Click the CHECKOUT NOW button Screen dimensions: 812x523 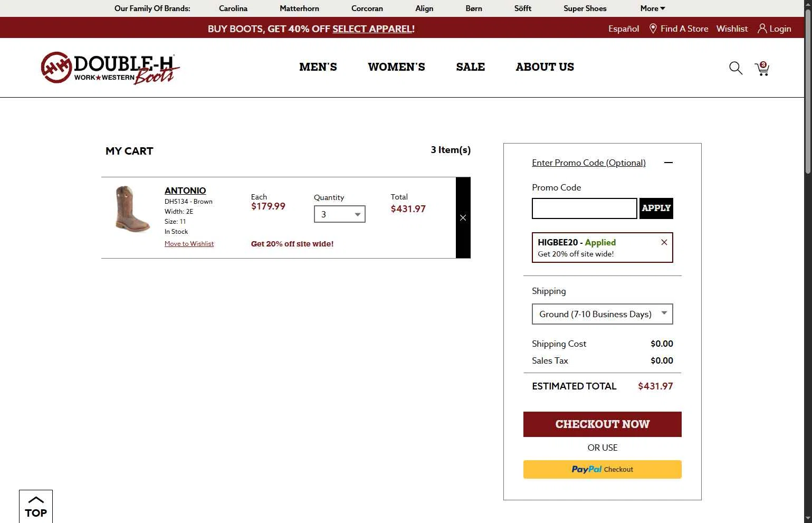[603, 424]
